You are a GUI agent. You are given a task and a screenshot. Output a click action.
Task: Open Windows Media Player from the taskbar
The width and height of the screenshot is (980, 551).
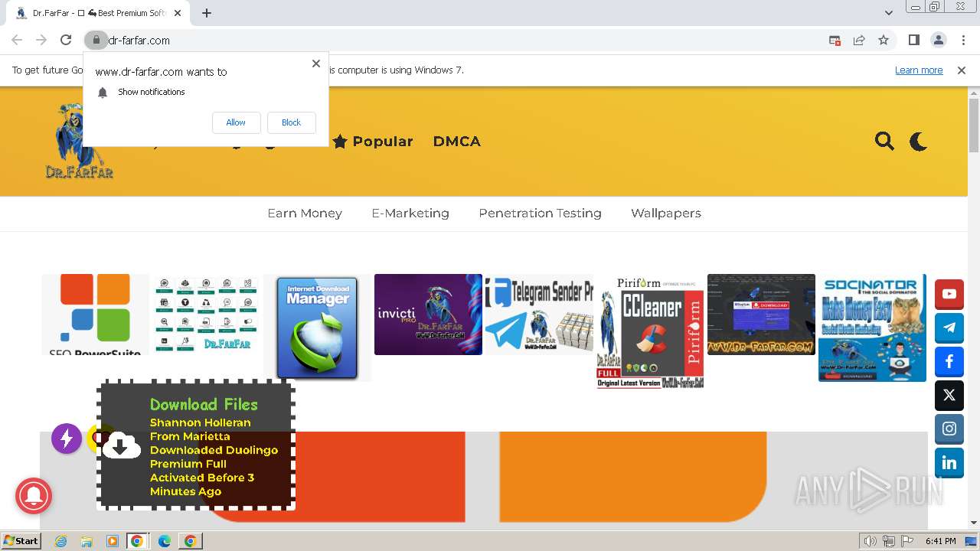click(x=112, y=541)
